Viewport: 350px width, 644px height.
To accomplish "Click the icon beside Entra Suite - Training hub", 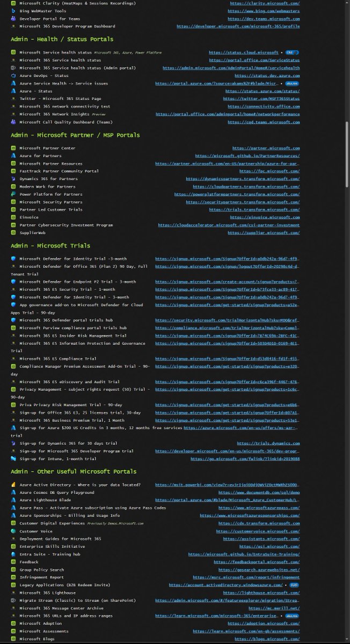I will (14, 554).
